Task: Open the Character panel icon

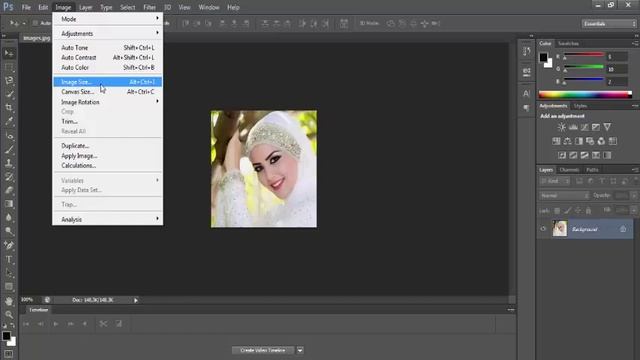Action: point(527,93)
